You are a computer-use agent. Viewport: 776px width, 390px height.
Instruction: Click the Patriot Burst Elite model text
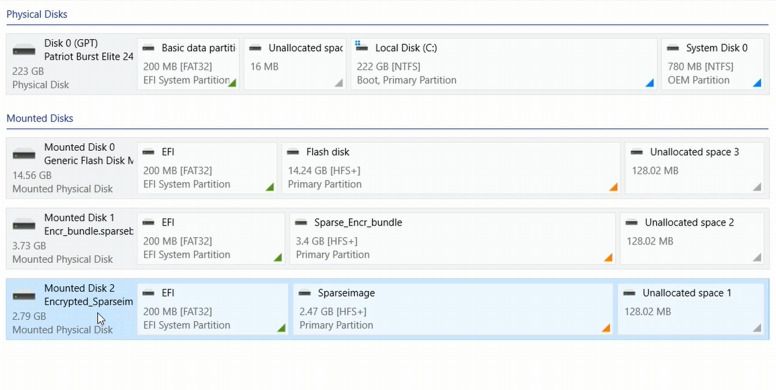(x=89, y=56)
